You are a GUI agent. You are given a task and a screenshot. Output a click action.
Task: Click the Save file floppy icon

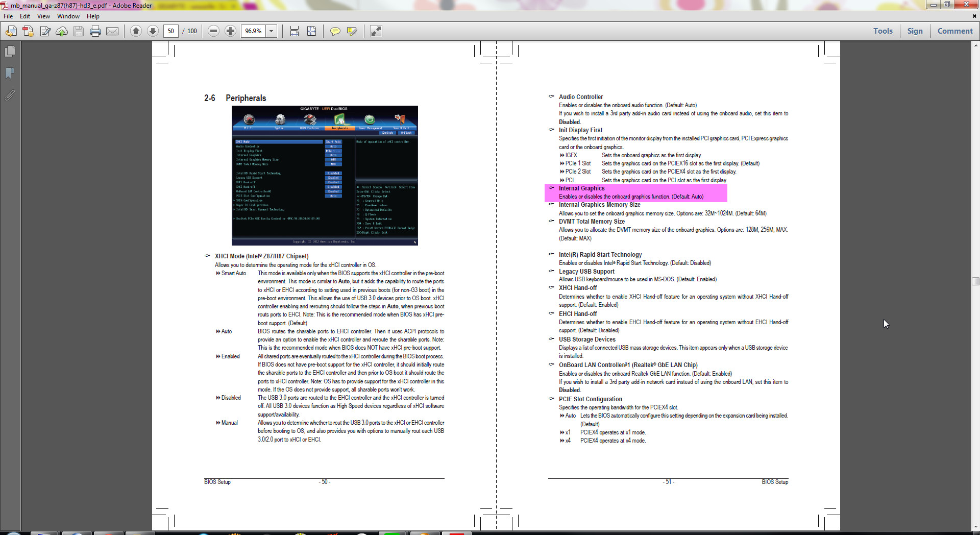(79, 31)
